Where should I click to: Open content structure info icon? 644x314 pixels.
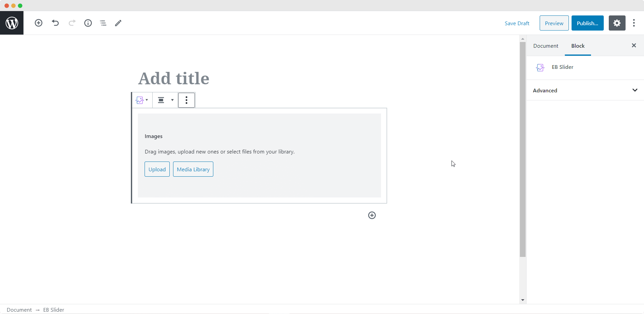tap(88, 23)
